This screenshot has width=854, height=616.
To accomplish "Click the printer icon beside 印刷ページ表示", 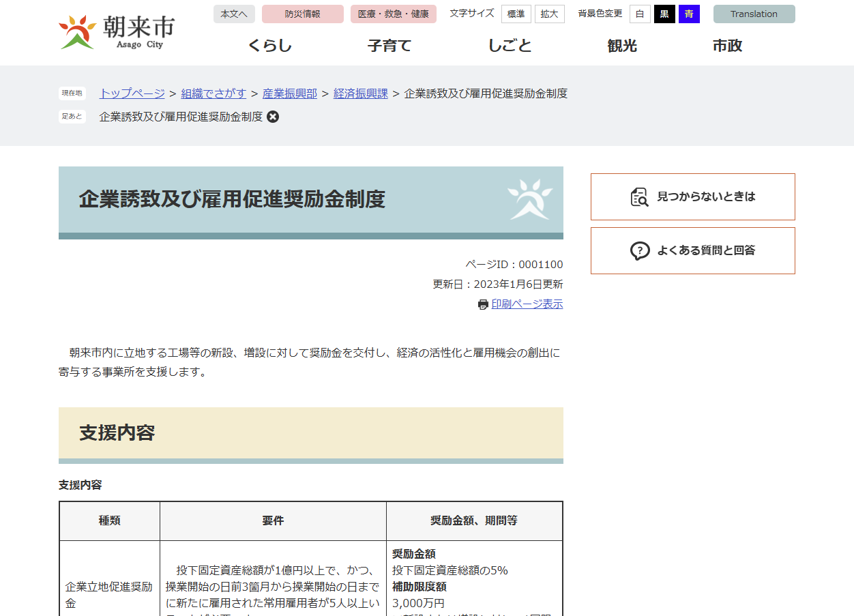I will click(483, 305).
